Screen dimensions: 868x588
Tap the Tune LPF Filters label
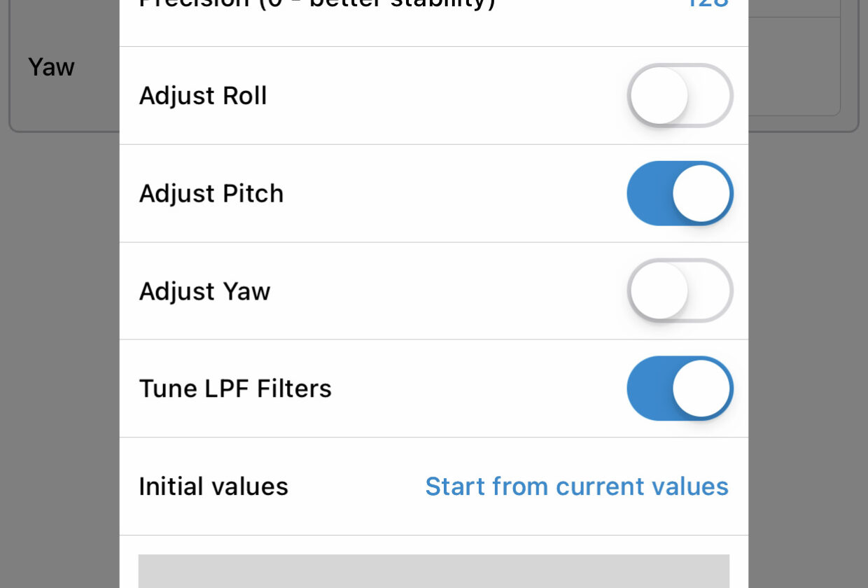[x=235, y=388]
